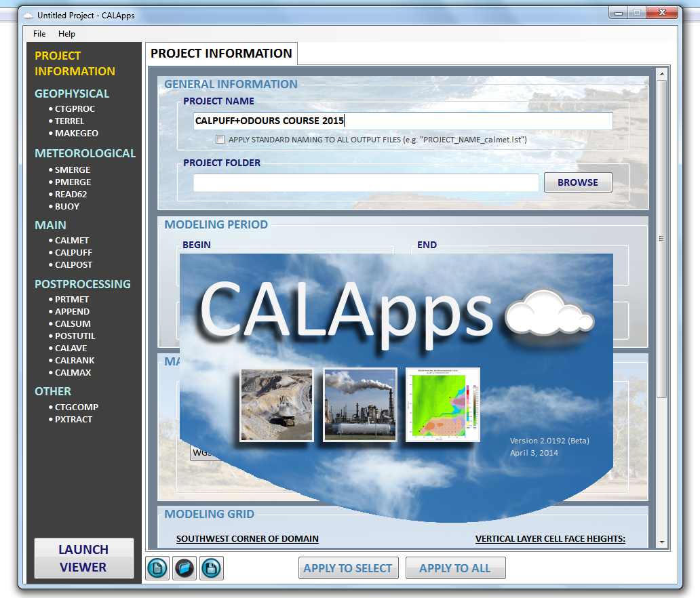
Task: Open the TERREL module
Action: coord(69,121)
